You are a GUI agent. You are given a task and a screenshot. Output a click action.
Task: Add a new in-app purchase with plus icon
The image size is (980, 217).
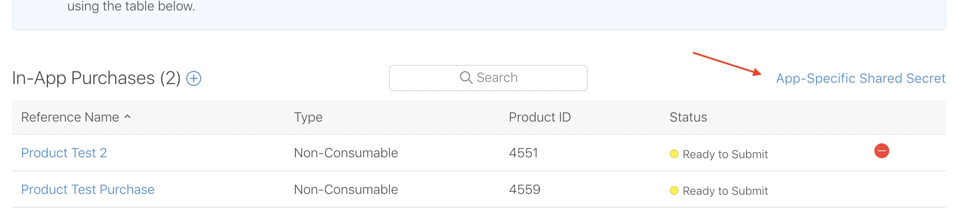194,78
